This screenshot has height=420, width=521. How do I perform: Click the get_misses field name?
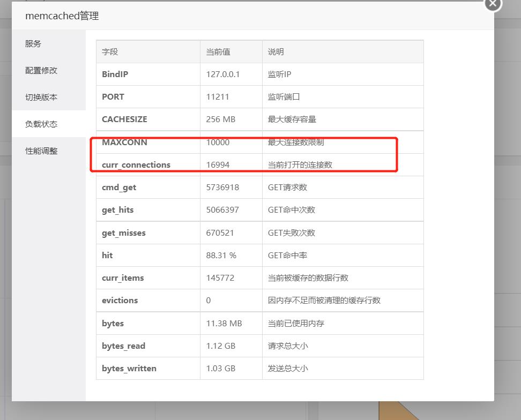124,232
